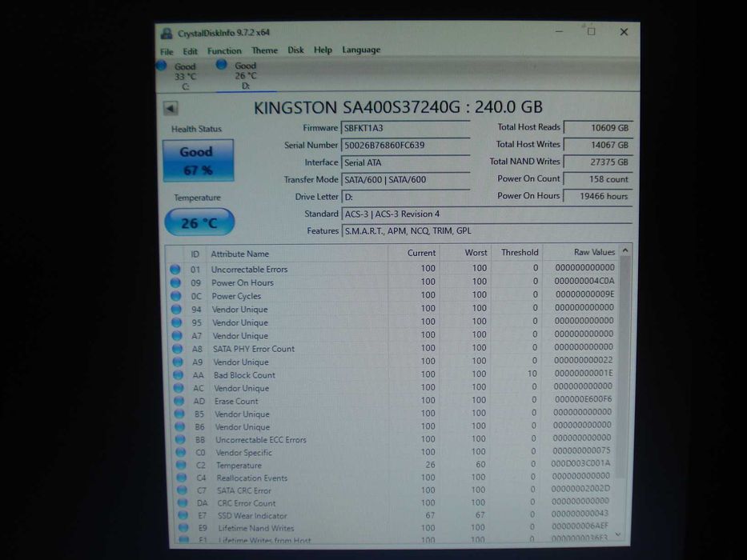Click Total Host Writes value 14067 GB
This screenshot has height=560, width=747.
[598, 145]
